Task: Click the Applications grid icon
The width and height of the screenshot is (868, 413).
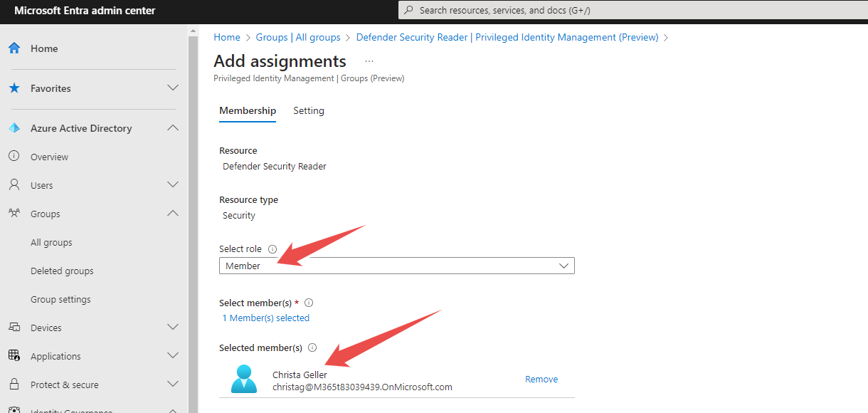Action: [x=14, y=355]
